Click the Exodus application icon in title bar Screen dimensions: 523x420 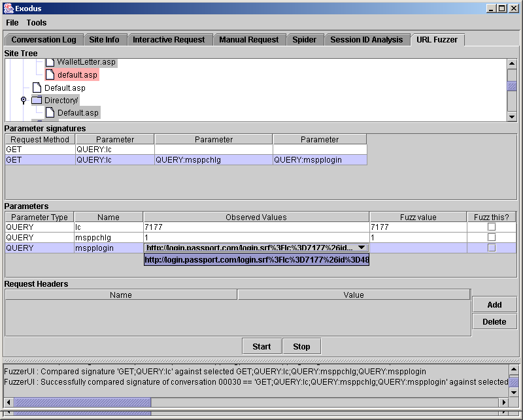pyautogui.click(x=8, y=8)
